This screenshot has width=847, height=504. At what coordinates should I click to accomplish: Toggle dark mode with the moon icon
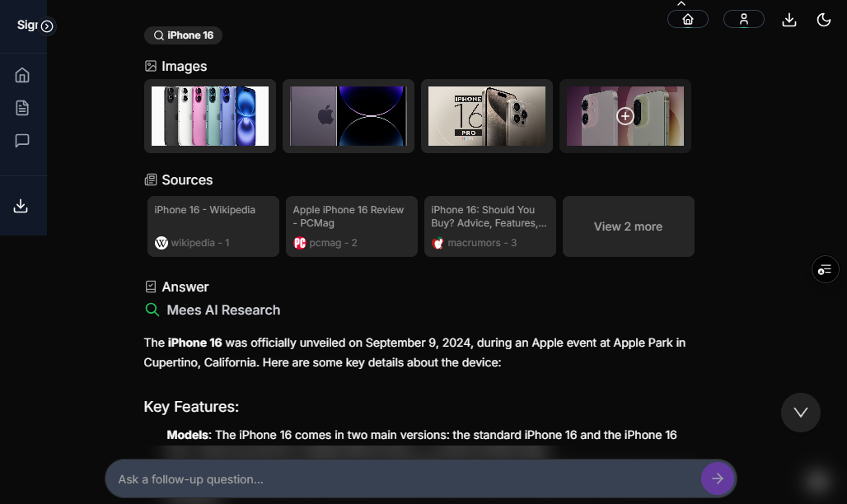[824, 20]
